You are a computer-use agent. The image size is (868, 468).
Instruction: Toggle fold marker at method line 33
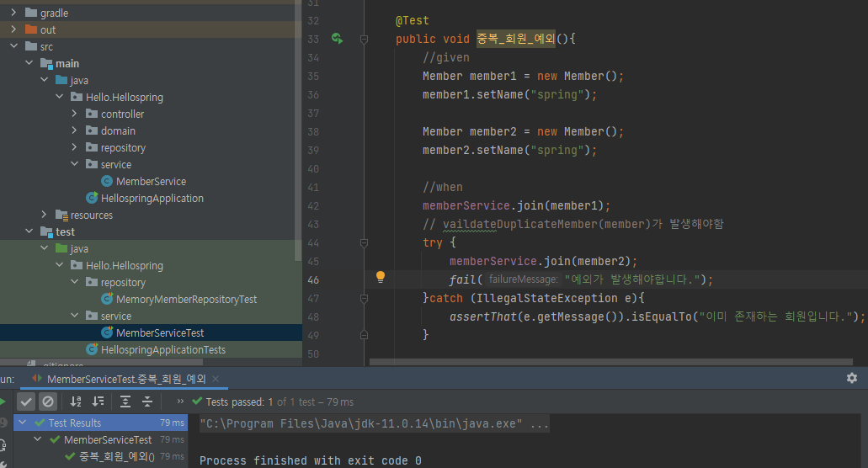[x=364, y=40]
